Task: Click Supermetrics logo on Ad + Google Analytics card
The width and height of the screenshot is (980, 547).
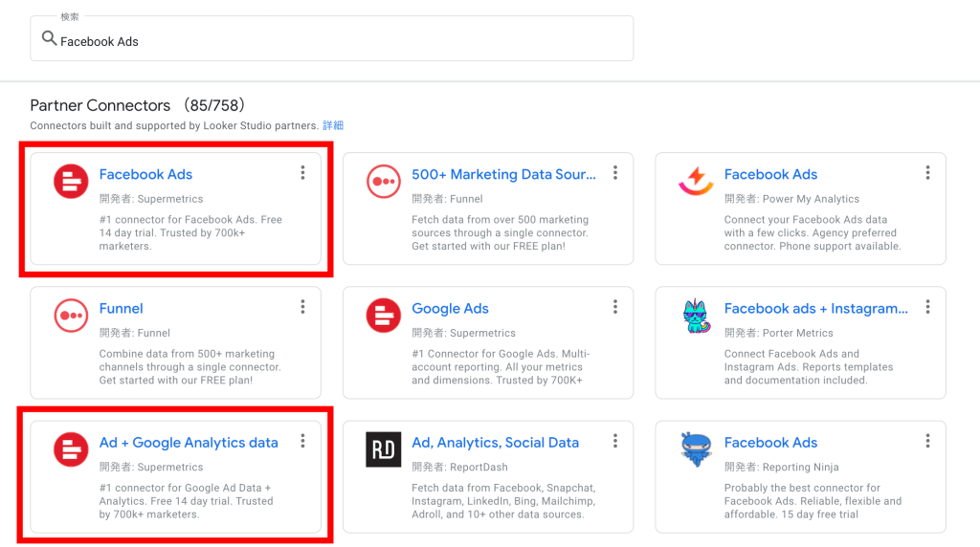Action: tap(71, 449)
